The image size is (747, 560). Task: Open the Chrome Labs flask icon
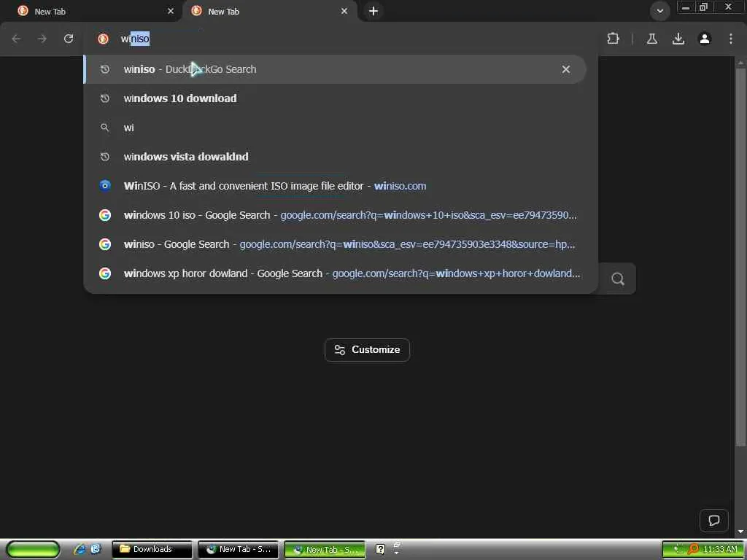[651, 39]
